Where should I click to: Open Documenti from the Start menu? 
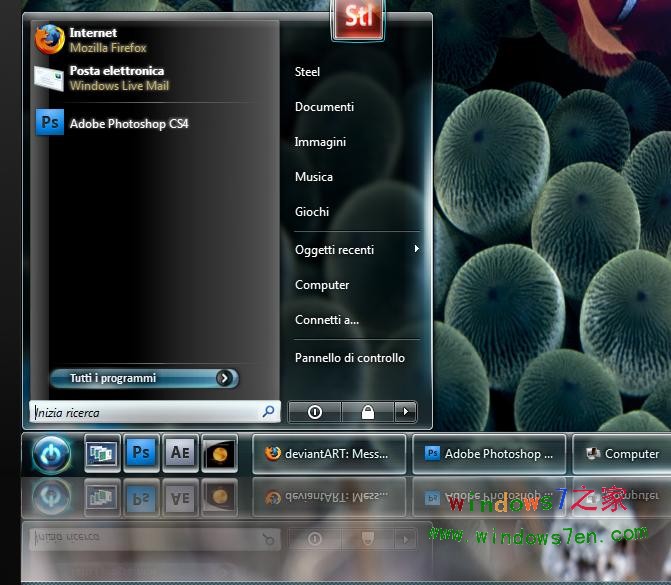point(324,107)
